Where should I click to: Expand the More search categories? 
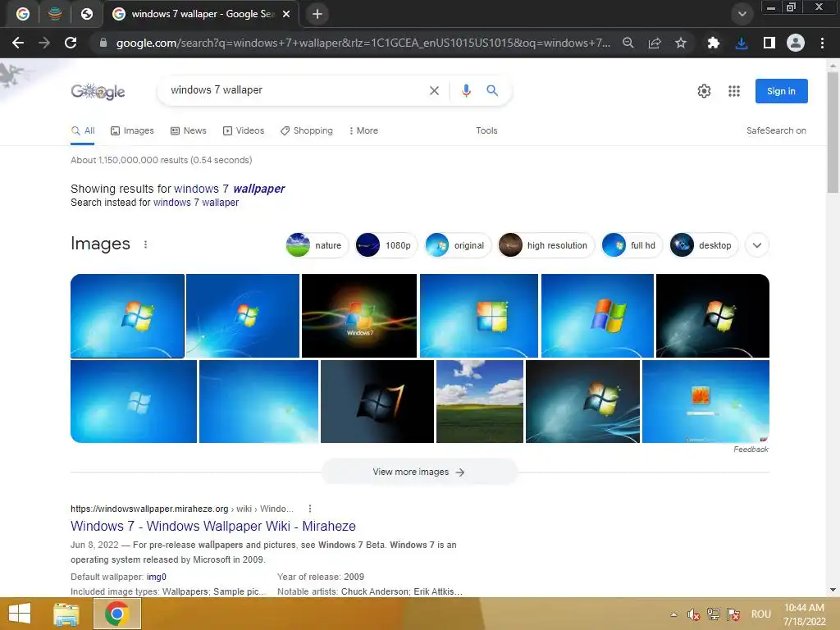click(x=363, y=130)
